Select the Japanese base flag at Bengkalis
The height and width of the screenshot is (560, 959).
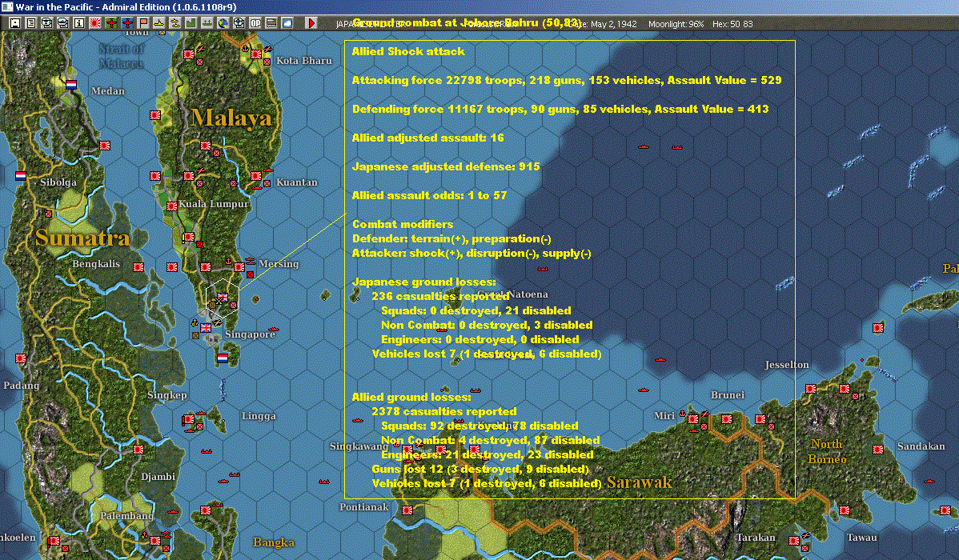tap(138, 267)
